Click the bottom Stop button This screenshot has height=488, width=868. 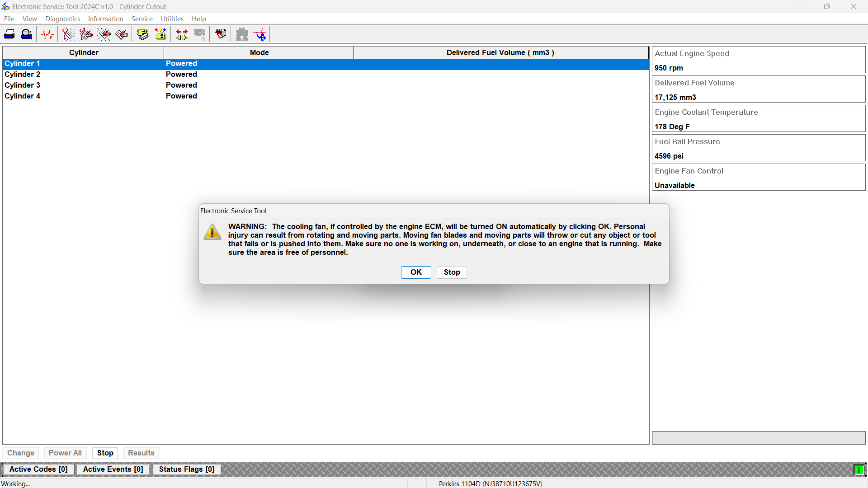click(105, 453)
